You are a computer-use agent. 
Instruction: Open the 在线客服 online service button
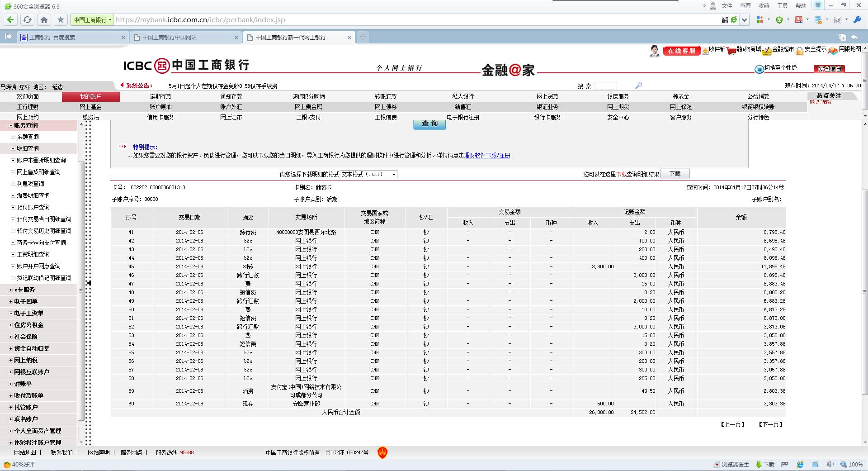tap(681, 51)
